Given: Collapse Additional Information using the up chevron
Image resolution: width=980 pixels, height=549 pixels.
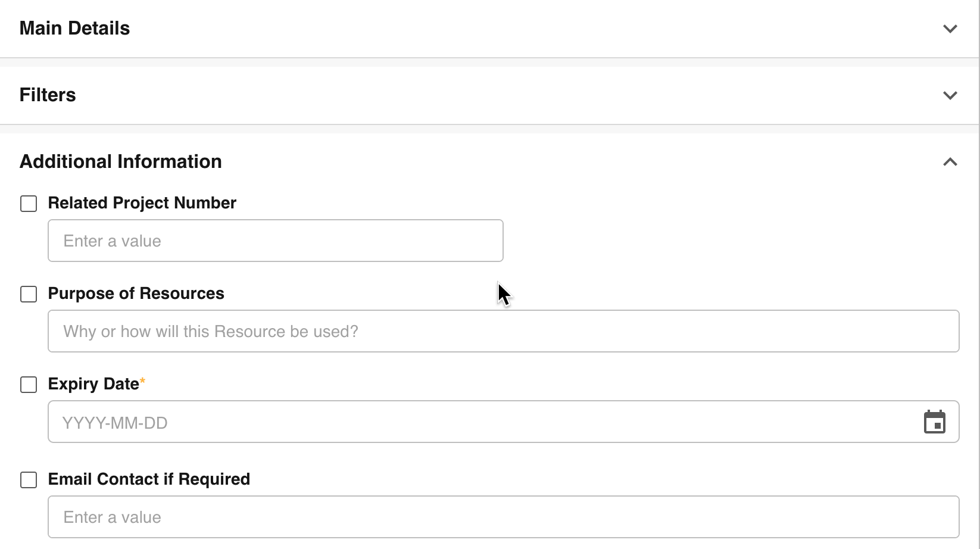Looking at the screenshot, I should pos(950,162).
